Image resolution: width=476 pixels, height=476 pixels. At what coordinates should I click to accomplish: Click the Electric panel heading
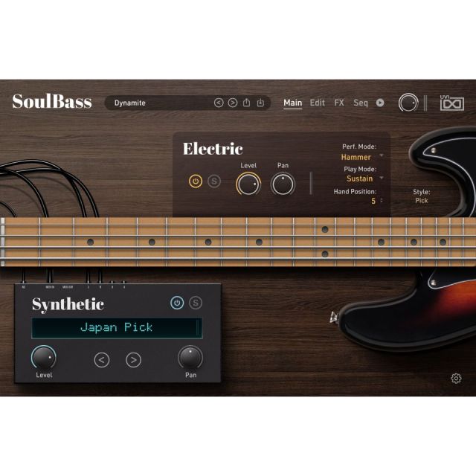(213, 149)
